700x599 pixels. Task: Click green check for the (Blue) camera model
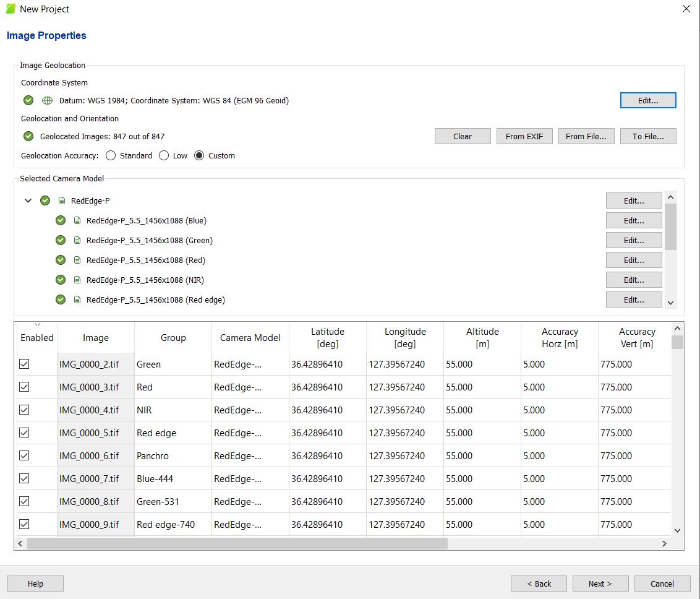[x=61, y=220]
